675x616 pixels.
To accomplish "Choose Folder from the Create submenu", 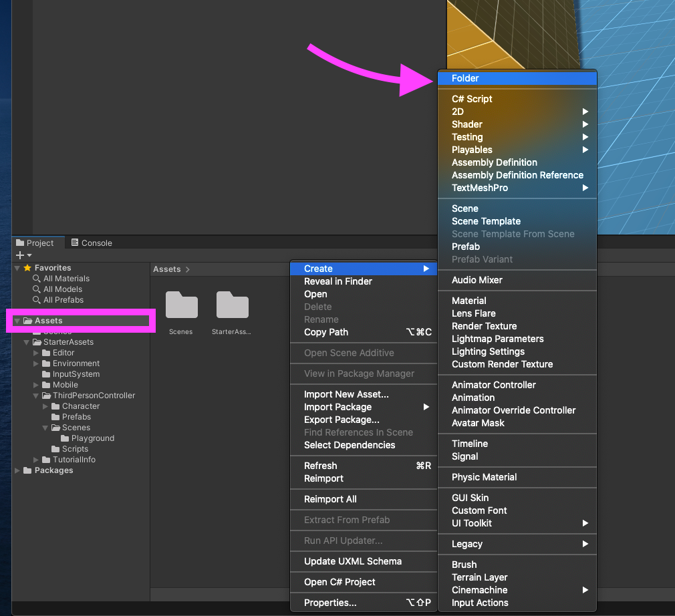I will [465, 78].
